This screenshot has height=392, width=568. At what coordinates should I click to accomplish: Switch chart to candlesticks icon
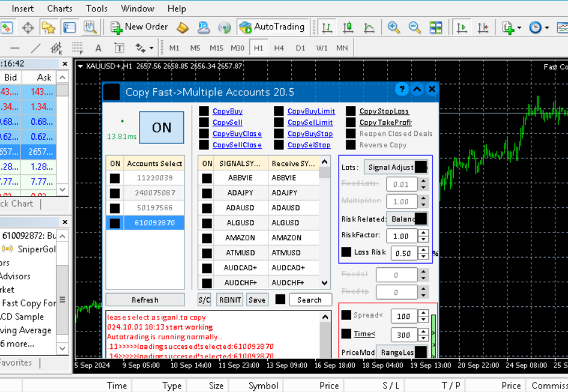[x=348, y=28]
